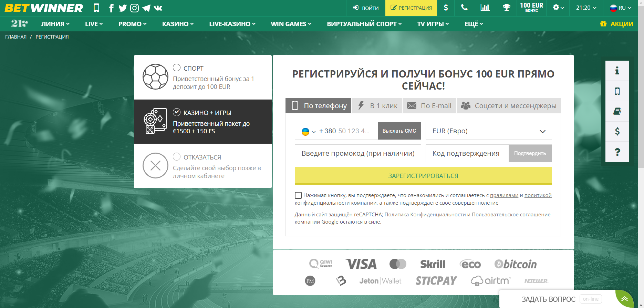Go to ГЛАВНАЯ breadcrumb link
The image size is (644, 308).
[x=16, y=37]
